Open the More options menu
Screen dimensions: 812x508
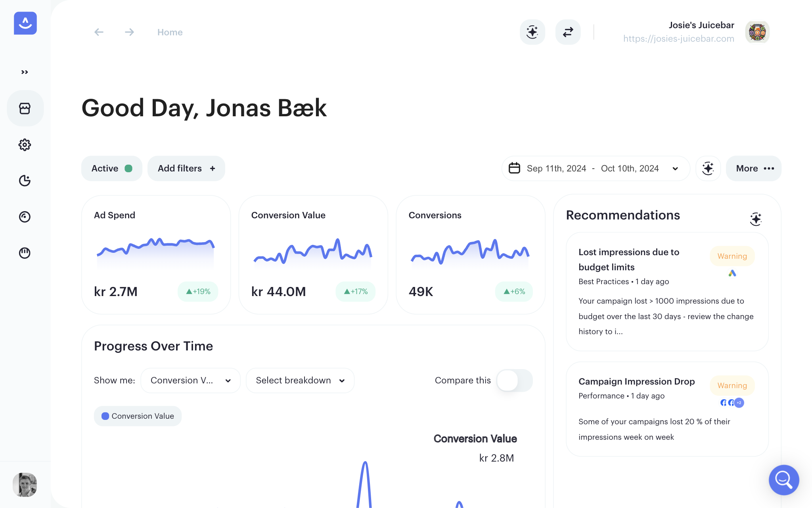[x=753, y=168]
